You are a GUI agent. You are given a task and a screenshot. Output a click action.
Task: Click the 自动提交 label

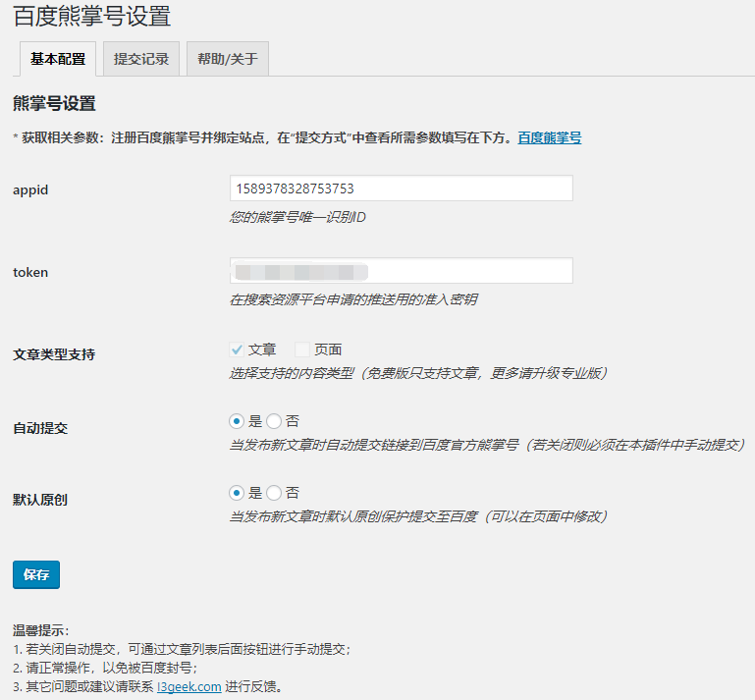pos(40,428)
